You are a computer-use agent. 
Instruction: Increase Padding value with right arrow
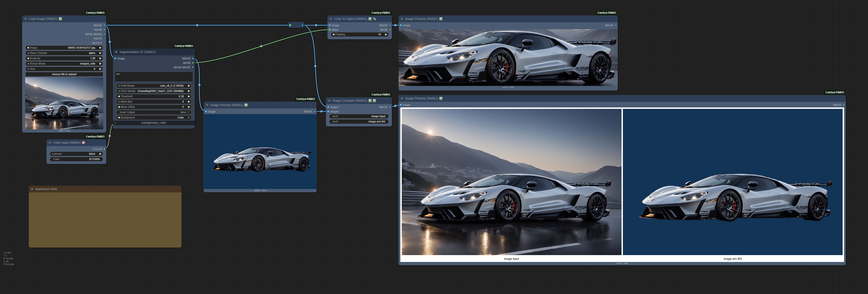[386, 35]
